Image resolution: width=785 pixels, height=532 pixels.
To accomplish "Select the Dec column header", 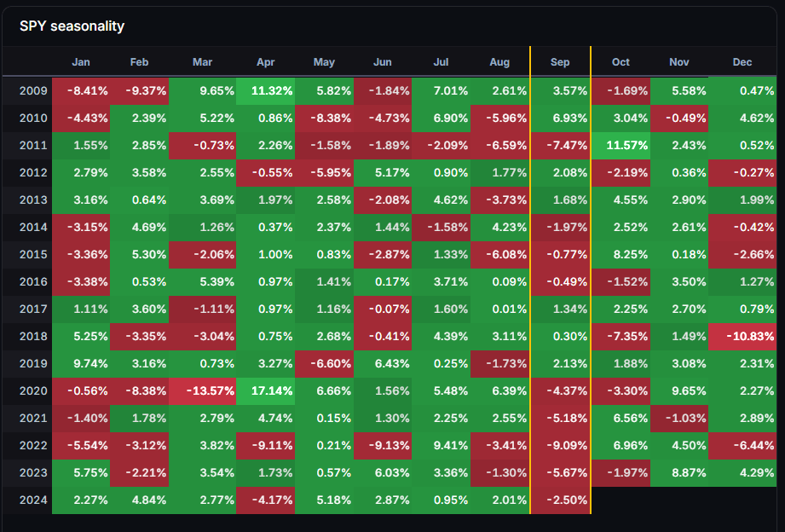I will coord(742,62).
